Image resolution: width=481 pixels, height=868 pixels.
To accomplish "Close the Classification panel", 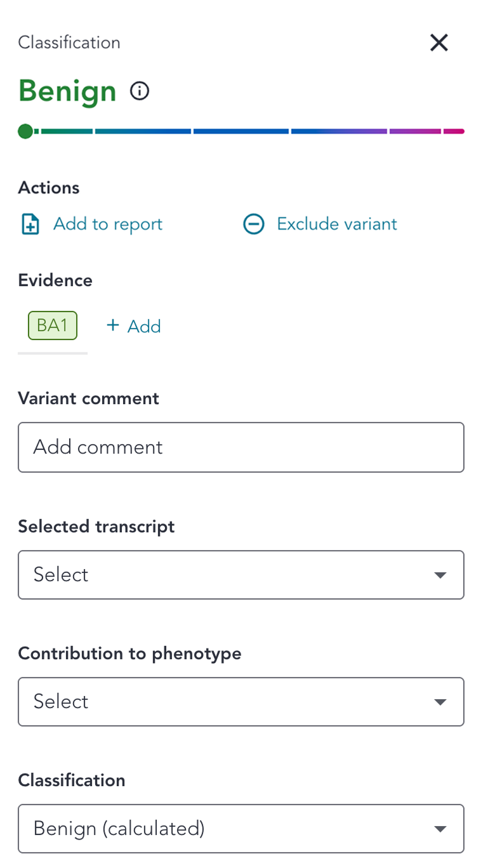I will [439, 43].
